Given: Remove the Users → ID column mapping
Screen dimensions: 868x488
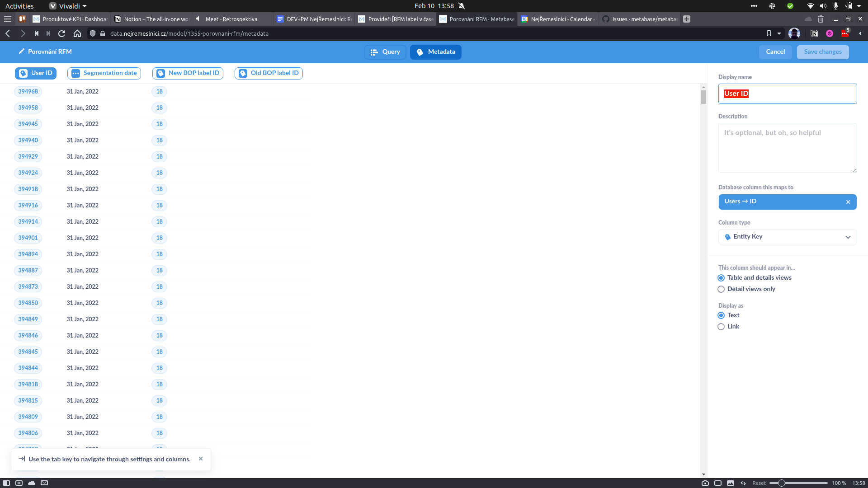Looking at the screenshot, I should [848, 202].
